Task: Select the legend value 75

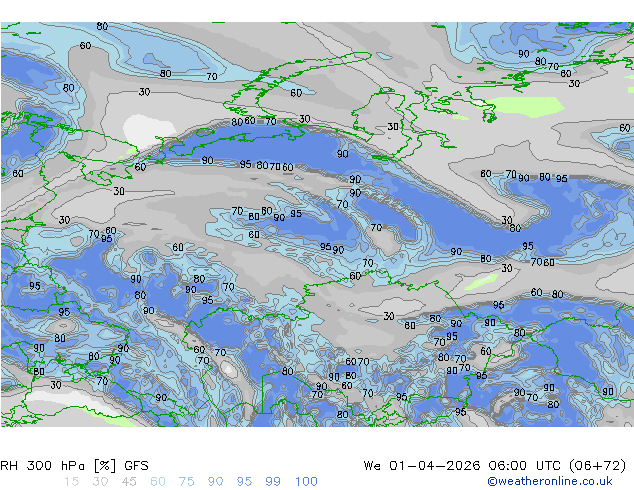Action: click(186, 482)
